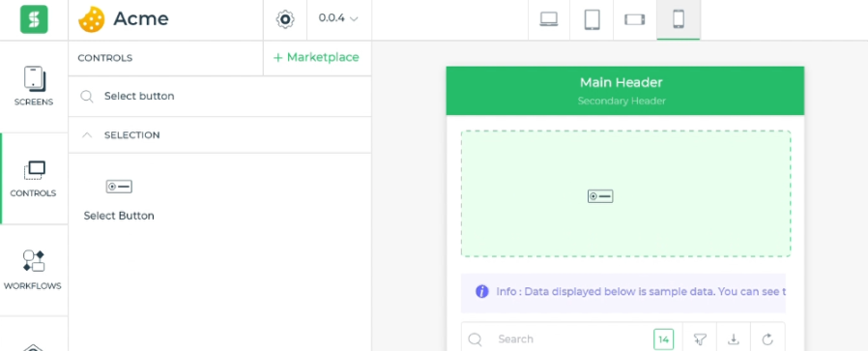Click the + Marketplace link

point(316,57)
